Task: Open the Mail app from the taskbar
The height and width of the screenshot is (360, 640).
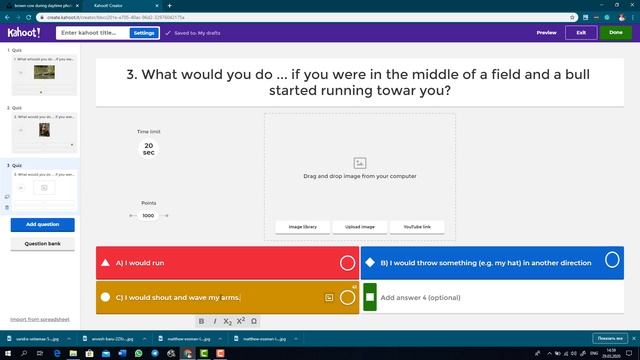Action: click(106, 353)
